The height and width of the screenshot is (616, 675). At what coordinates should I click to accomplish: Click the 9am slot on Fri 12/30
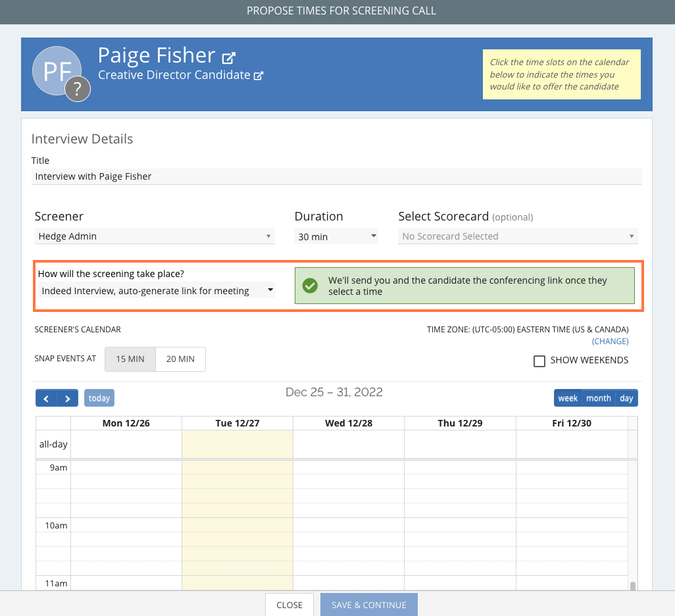[572, 468]
